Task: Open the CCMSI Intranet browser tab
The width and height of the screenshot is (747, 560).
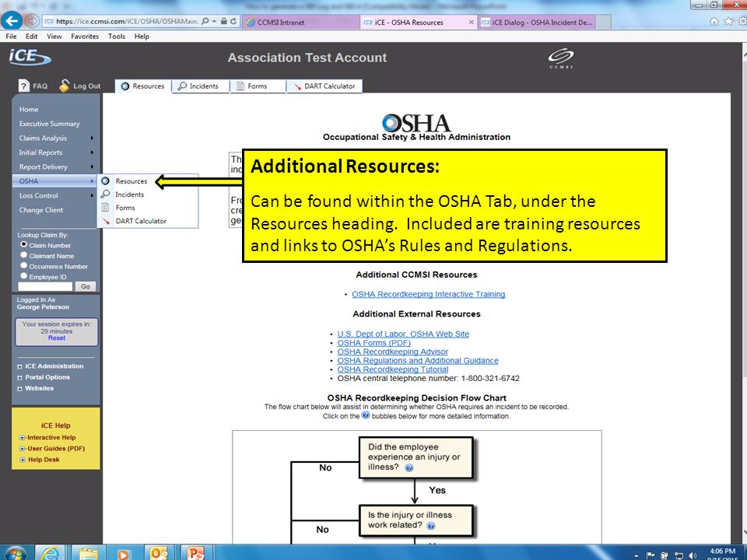Action: click(300, 22)
